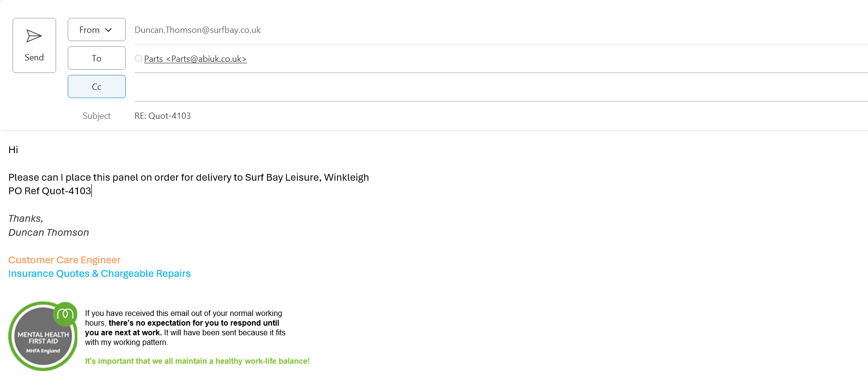This screenshot has height=386, width=868.
Task: Click Insurance Quotes & Chargeable Repairs text
Action: pyautogui.click(x=99, y=273)
